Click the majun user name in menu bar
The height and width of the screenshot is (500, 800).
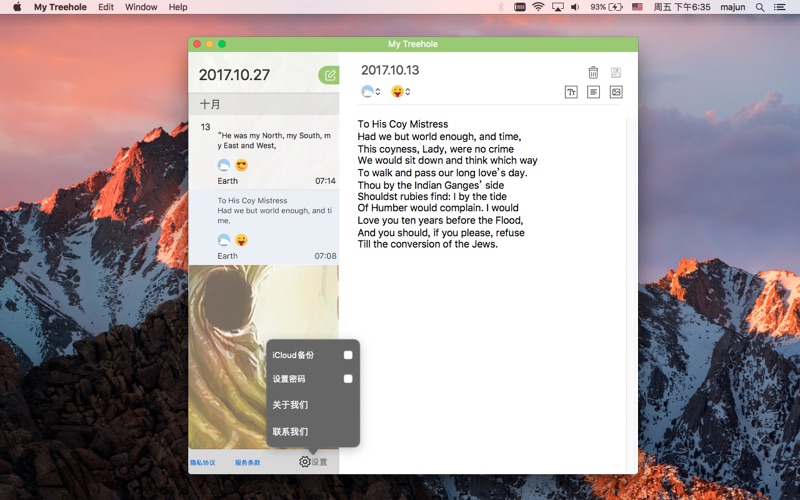[x=733, y=7]
